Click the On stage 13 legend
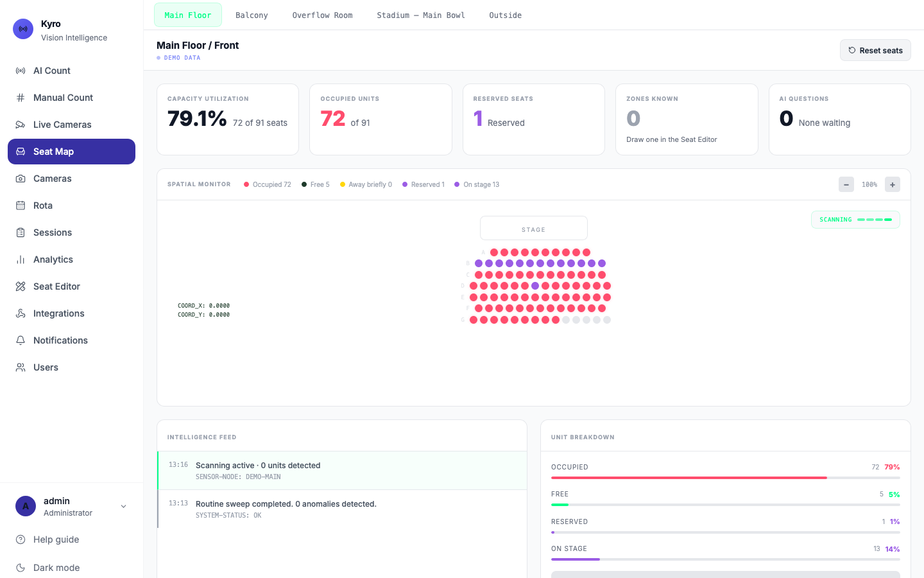 tap(477, 184)
